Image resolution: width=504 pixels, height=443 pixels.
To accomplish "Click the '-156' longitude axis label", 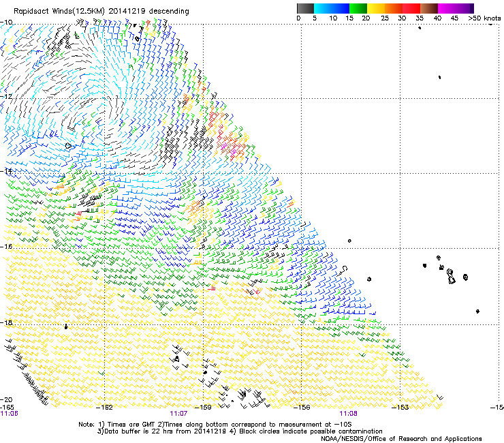I will click(302, 408).
